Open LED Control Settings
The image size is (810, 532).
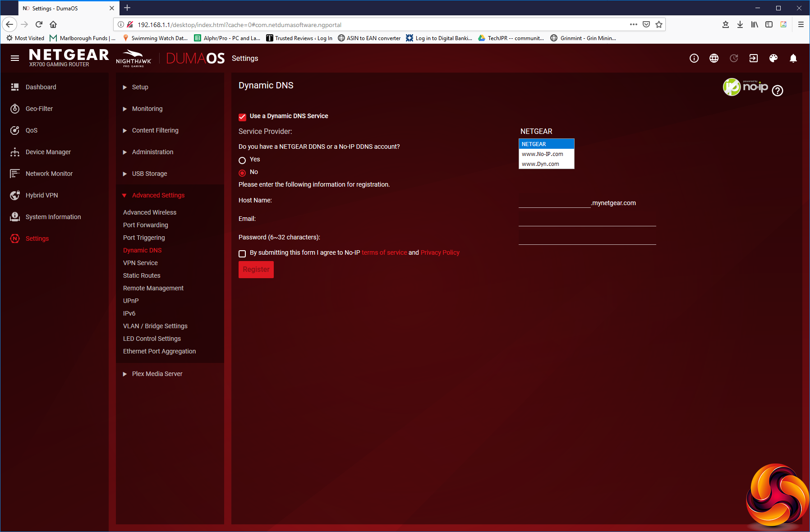point(152,339)
